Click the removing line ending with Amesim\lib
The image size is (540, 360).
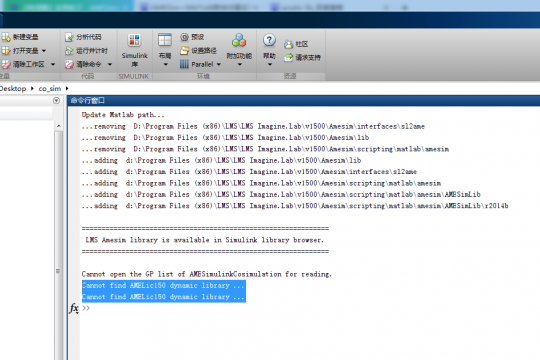pos(225,138)
